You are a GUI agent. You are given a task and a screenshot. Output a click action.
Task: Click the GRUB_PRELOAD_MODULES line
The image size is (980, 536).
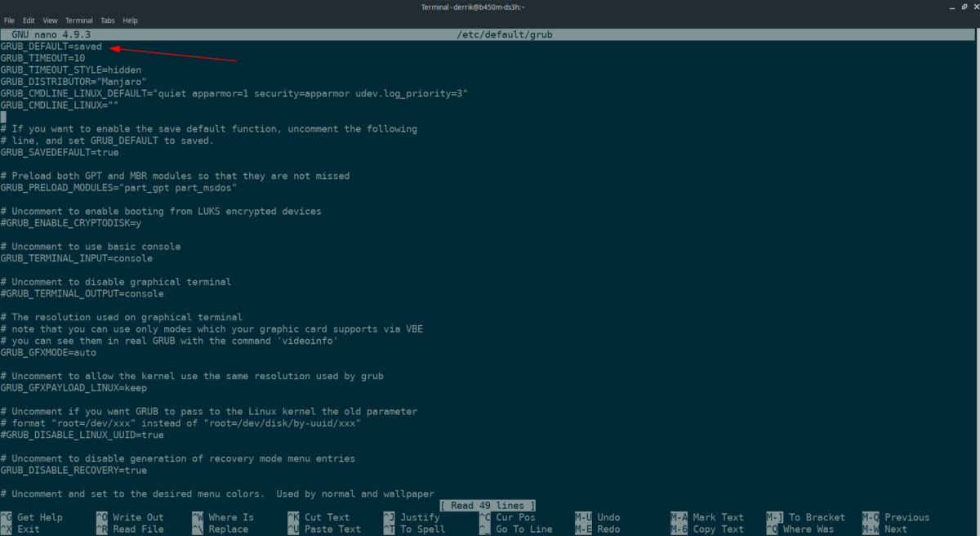118,188
